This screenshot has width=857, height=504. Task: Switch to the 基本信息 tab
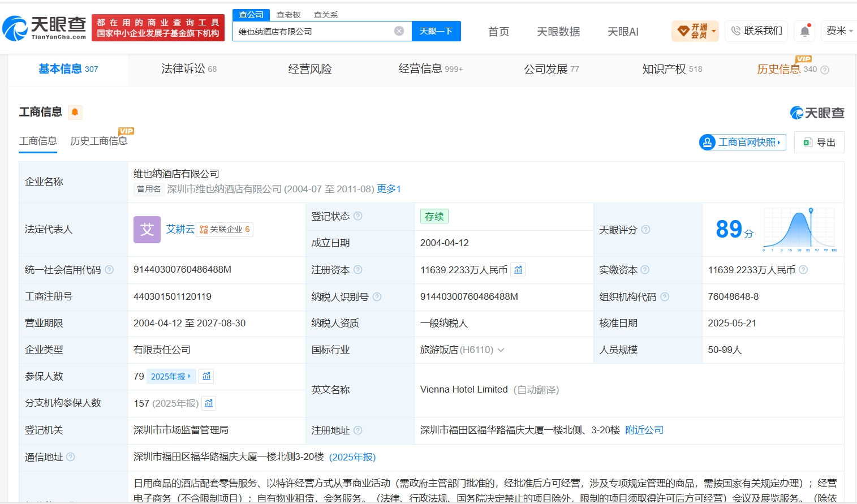click(x=68, y=69)
